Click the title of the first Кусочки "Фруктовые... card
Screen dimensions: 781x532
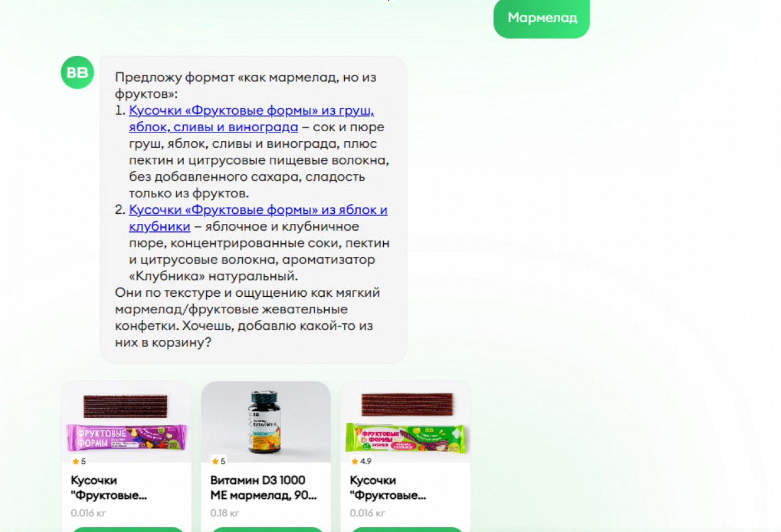pos(109,488)
